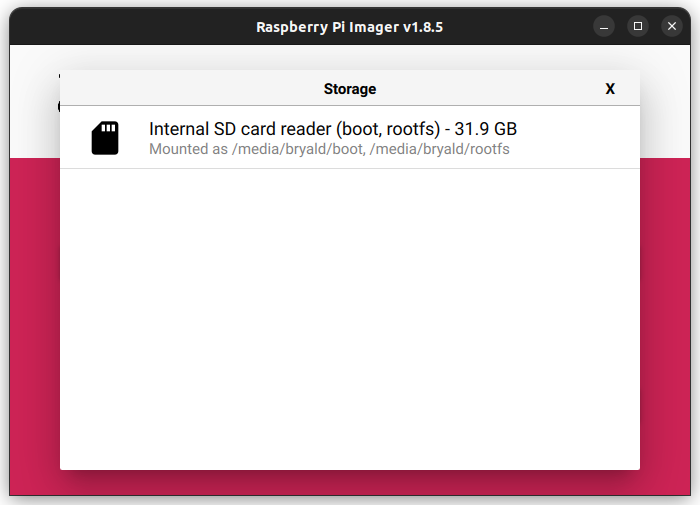Click the Raspberry Pi Imager v1.8.5 title
The height and width of the screenshot is (505, 700).
350,27
